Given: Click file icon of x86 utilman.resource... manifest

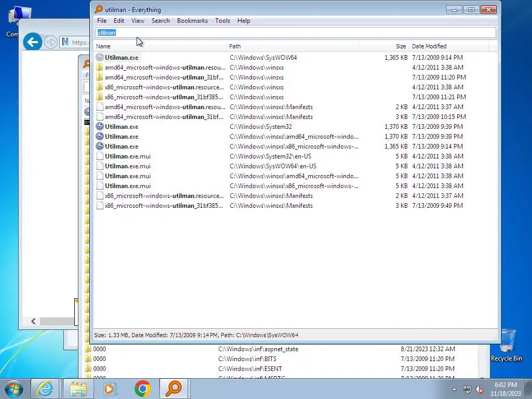Looking at the screenshot, I should click(x=99, y=196).
